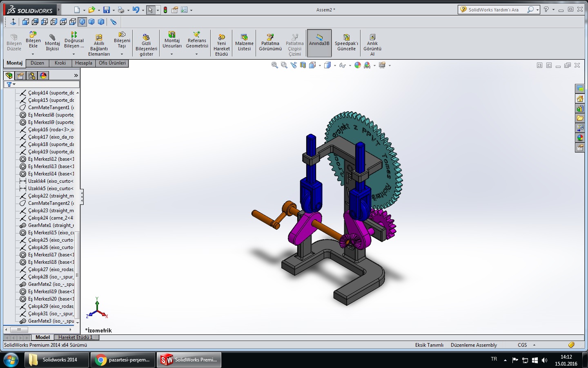Click the Print icon in top toolbar
Viewport: 588px width, 368px height.
click(x=121, y=10)
